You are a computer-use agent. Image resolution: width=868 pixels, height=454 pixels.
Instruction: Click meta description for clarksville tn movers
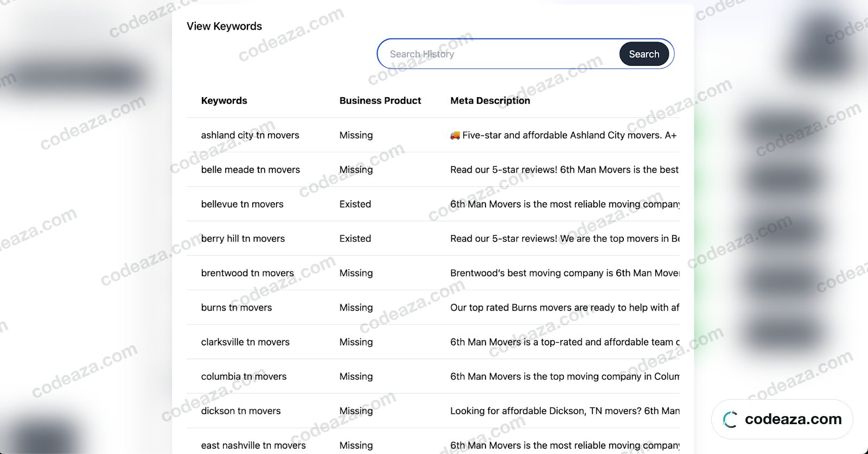point(565,342)
